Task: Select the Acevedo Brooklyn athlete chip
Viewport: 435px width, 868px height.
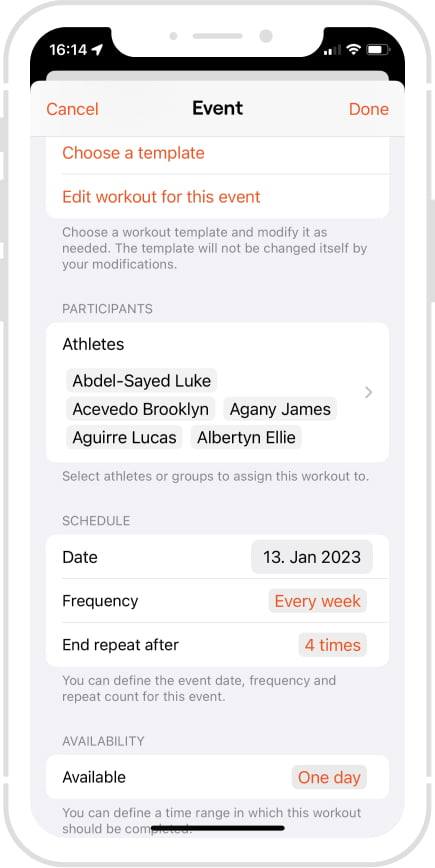Action: [x=141, y=409]
